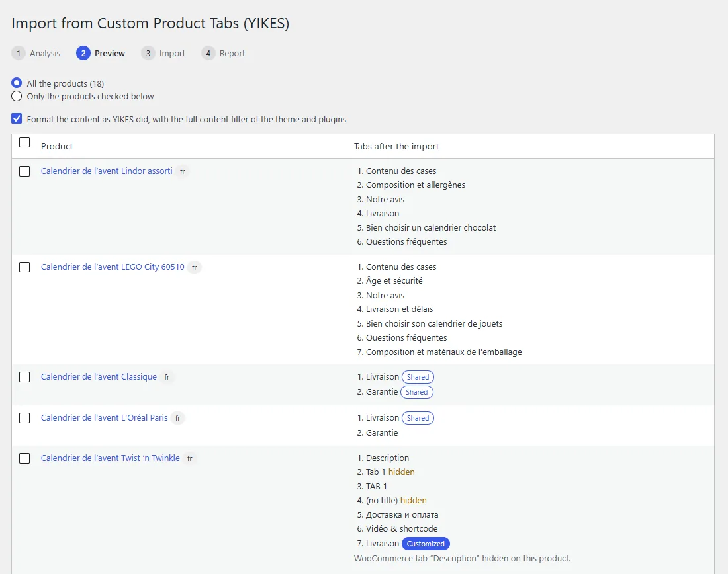Check the L'Oréal Paris product checkbox
The width and height of the screenshot is (728, 574).
point(24,418)
